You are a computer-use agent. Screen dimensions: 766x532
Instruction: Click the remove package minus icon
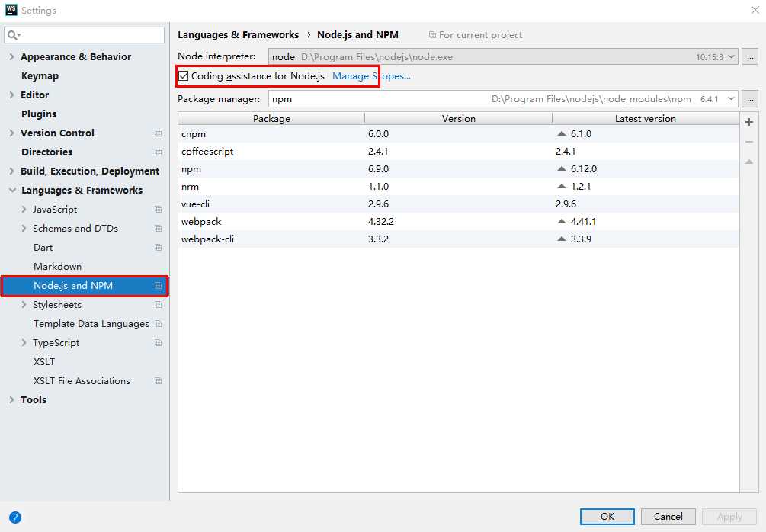[749, 142]
